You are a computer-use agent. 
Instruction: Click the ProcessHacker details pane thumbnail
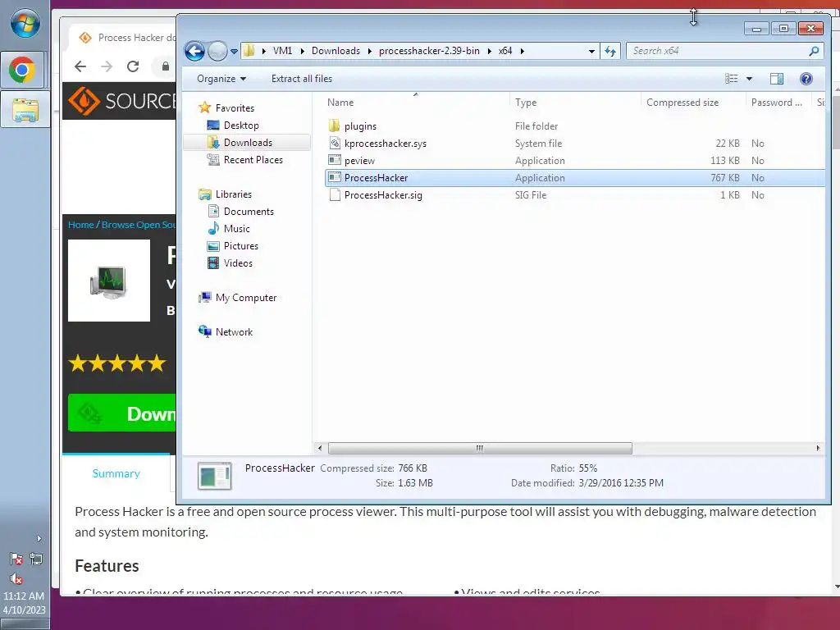(x=214, y=476)
